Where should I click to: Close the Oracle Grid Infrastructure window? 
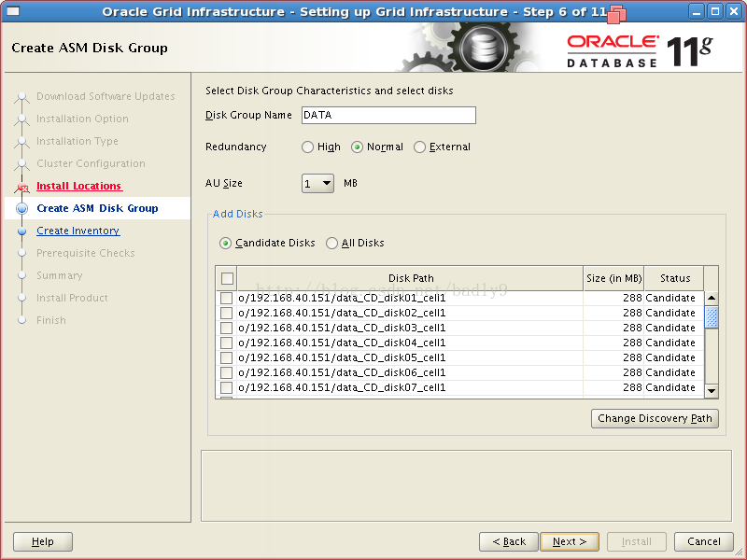[734, 11]
